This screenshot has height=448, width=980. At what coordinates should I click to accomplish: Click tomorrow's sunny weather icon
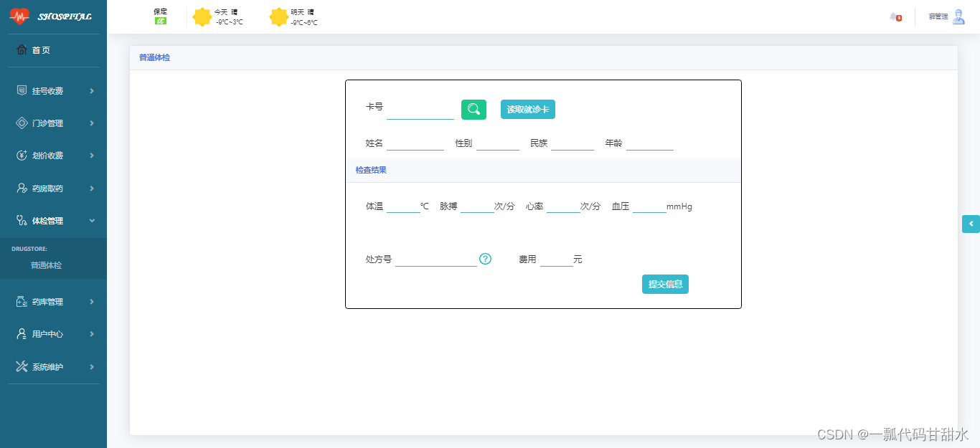[279, 16]
